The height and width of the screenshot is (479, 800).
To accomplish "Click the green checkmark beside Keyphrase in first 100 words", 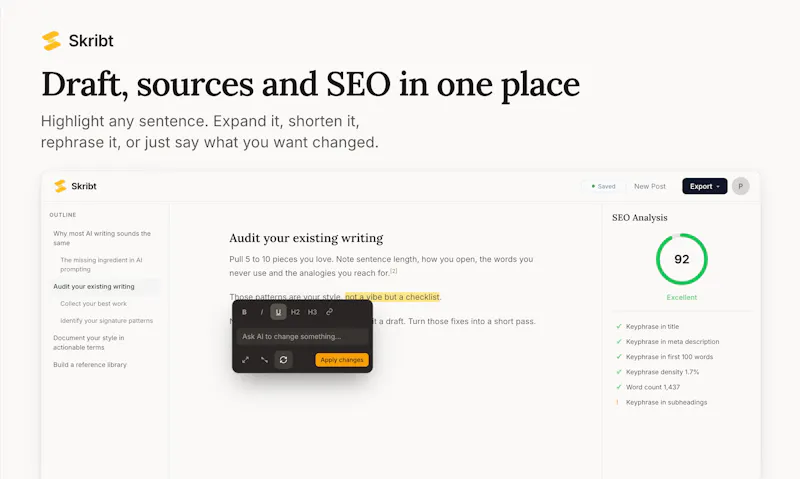I will tap(618, 357).
